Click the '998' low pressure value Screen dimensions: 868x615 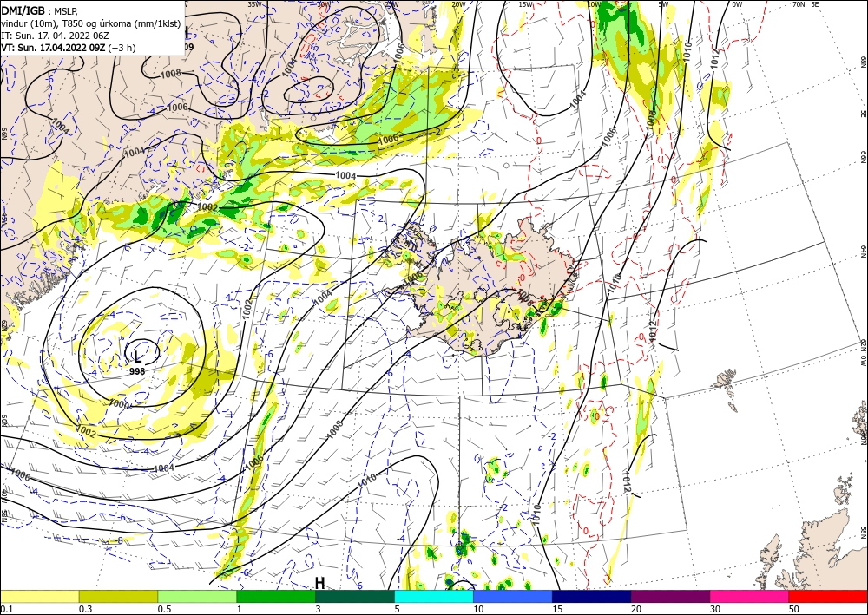(137, 371)
